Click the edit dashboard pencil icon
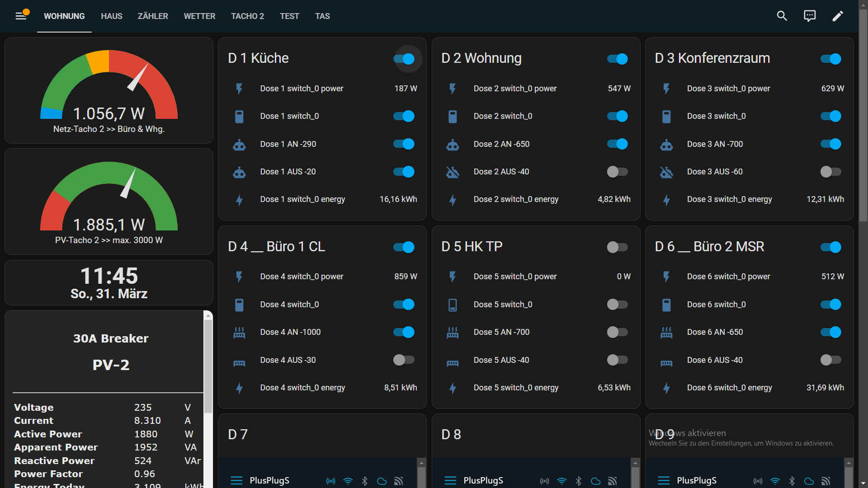Viewport: 868px width, 488px height. click(837, 16)
